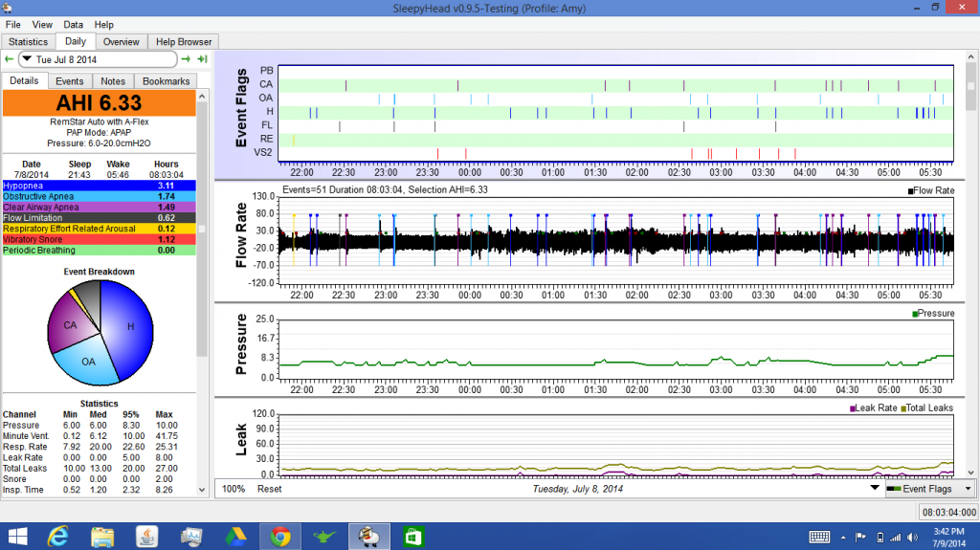Click the graph area vertical scrollbar down arrow
980x550 pixels.
point(971,471)
